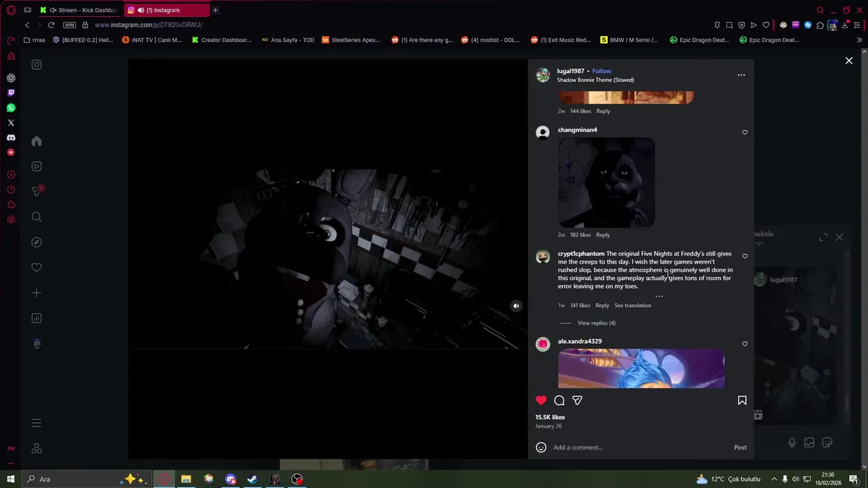
Task: Reply to changminan4's comment
Action: click(603, 235)
